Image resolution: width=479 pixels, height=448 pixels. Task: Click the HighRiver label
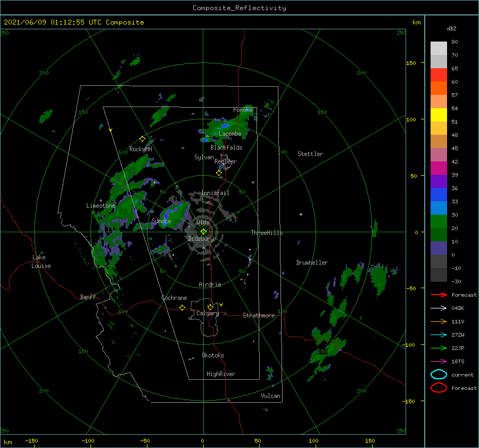[221, 374]
